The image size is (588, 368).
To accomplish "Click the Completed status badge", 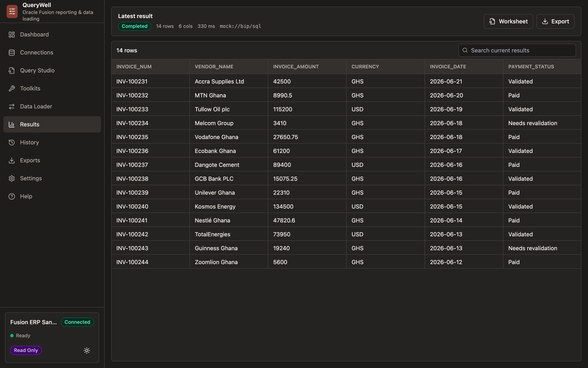I will tap(135, 26).
